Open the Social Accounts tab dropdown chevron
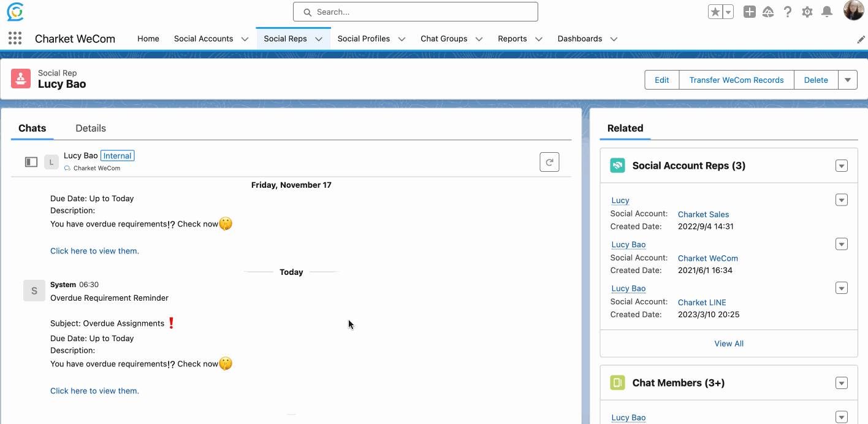 [x=245, y=39]
